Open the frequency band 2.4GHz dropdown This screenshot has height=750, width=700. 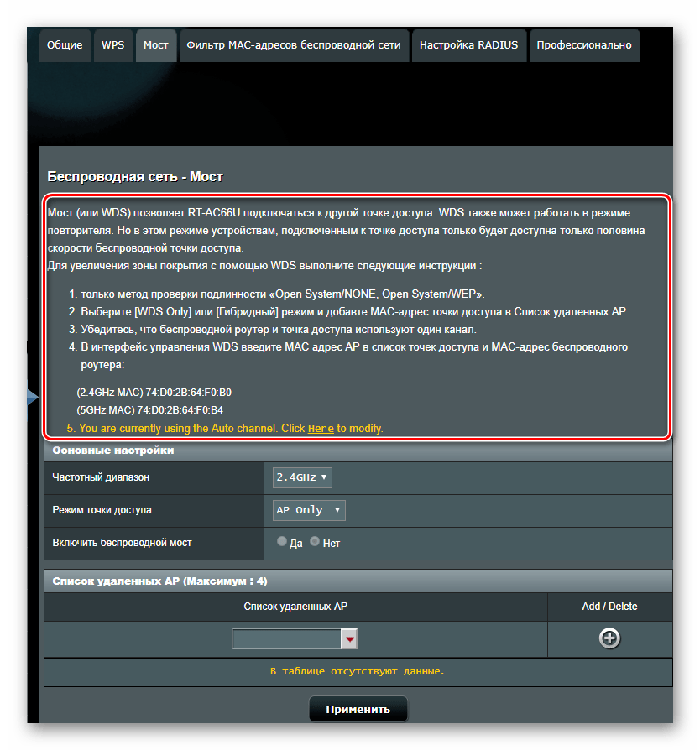tap(301, 477)
